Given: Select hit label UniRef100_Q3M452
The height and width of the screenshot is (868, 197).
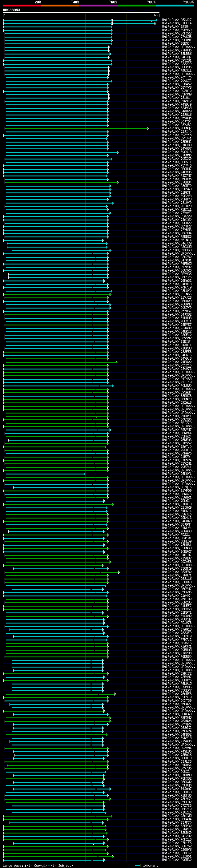Looking at the screenshot, I should (177, 84).
